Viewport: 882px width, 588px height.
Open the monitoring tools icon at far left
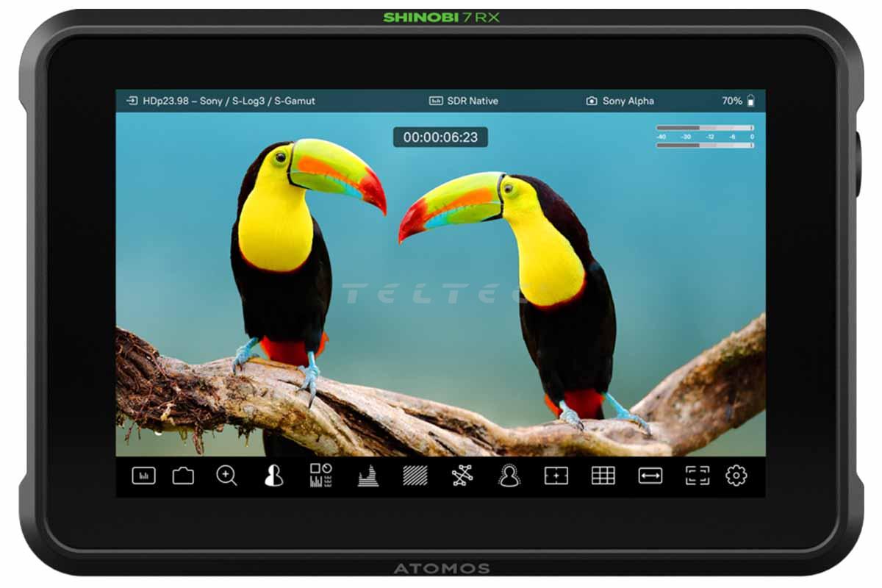pyautogui.click(x=143, y=476)
